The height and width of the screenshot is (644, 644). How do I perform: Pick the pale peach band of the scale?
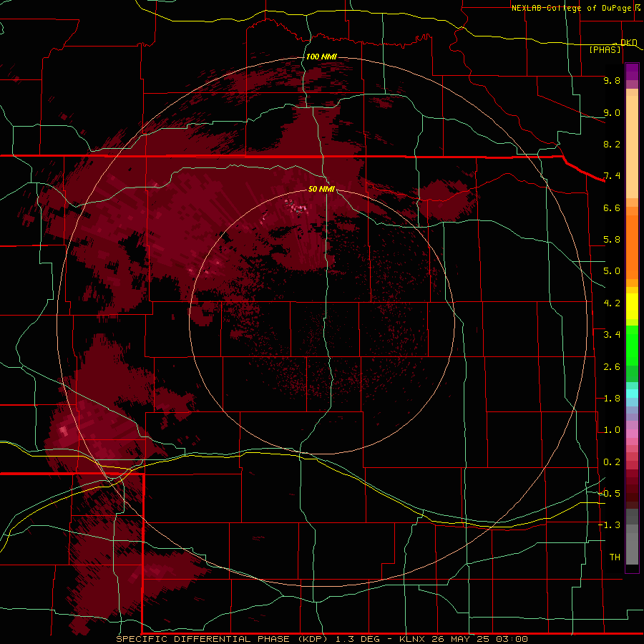point(632,147)
